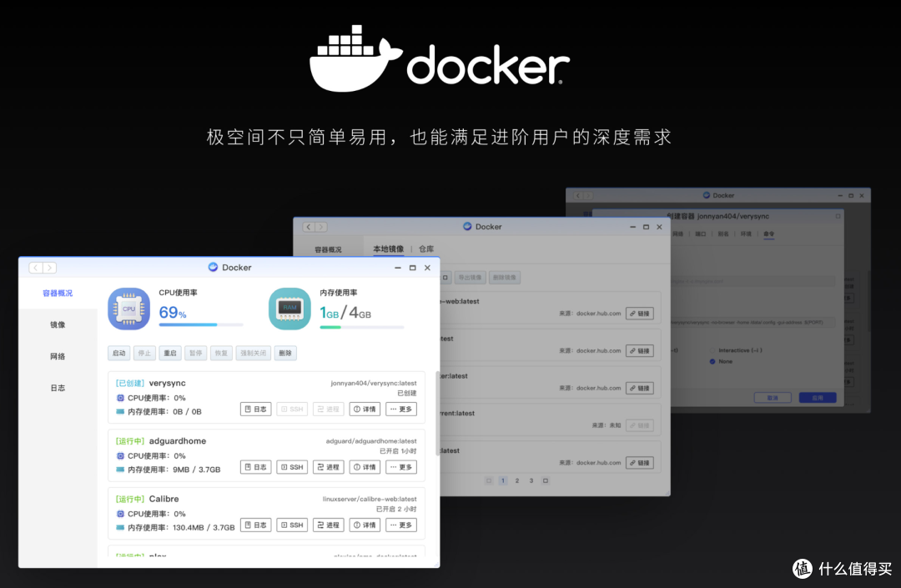Image resolution: width=901 pixels, height=588 pixels.
Task: Click the CPU chip icon in front window
Action: 128,309
